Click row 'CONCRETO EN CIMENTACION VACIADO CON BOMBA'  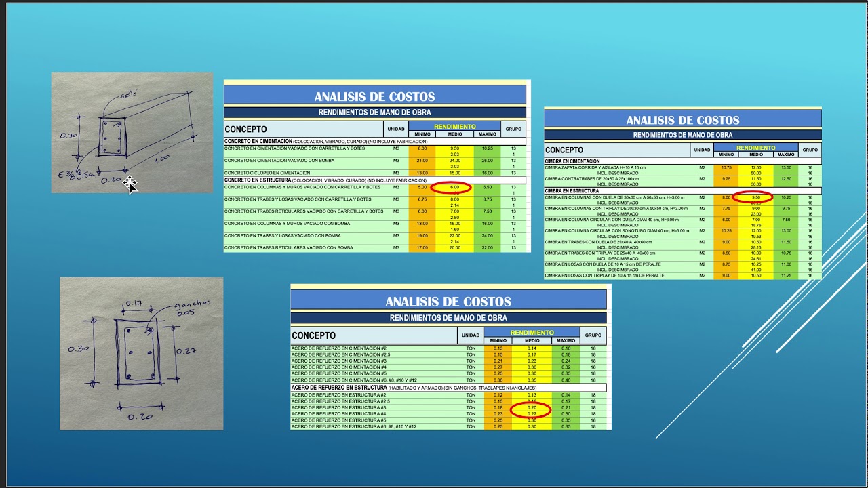375,161
